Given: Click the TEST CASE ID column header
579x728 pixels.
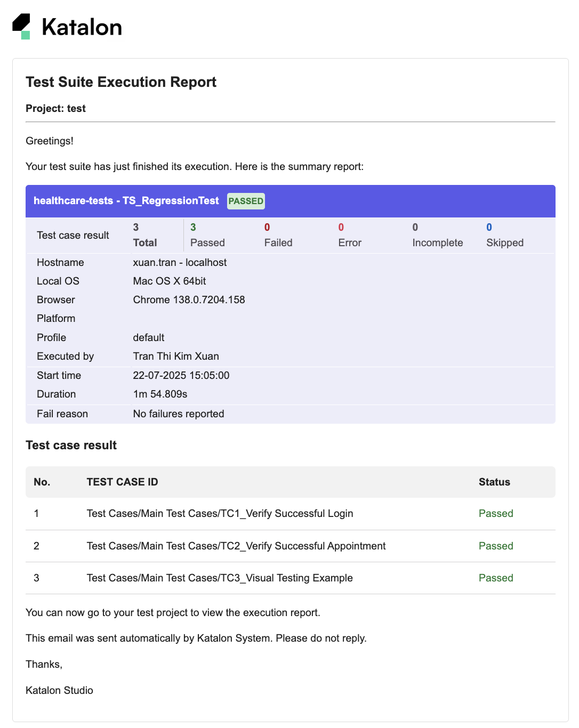Looking at the screenshot, I should coord(122,482).
